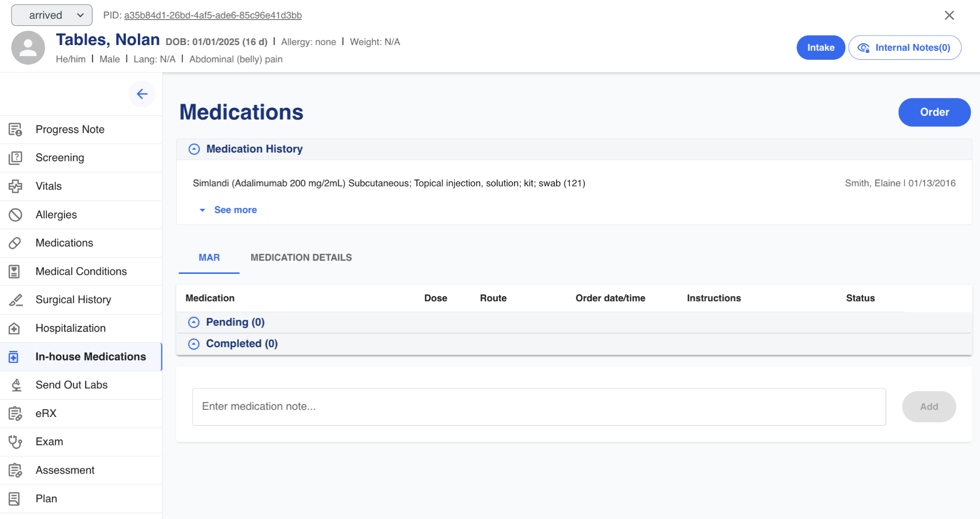Click the Hospitalization building icon
Viewport: 980px width, 519px height.
(14, 328)
